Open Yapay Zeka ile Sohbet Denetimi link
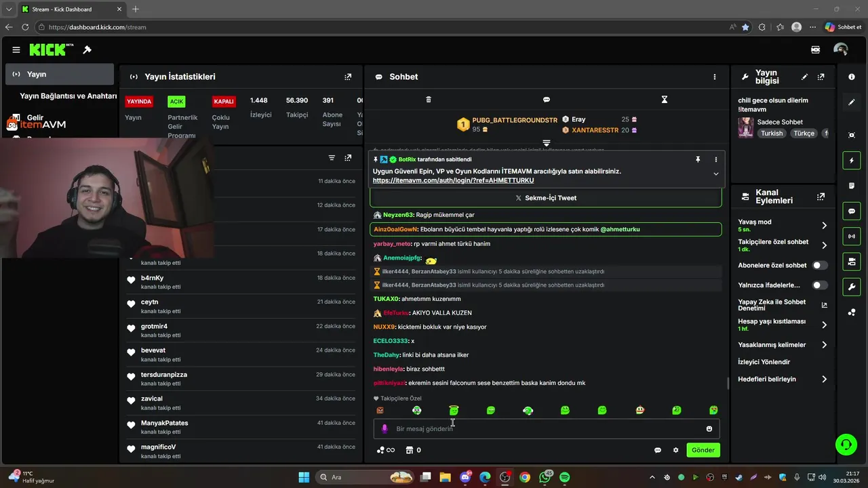The image size is (868, 488). point(783,305)
